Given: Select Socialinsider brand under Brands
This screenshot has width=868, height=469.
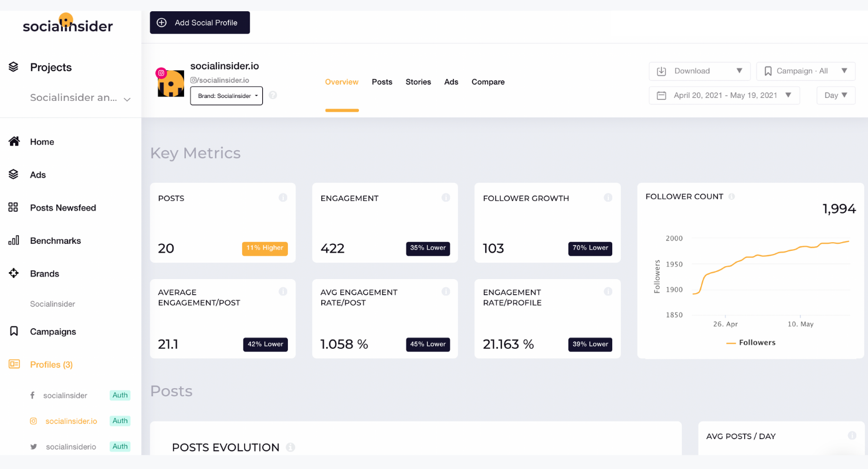Looking at the screenshot, I should (53, 304).
